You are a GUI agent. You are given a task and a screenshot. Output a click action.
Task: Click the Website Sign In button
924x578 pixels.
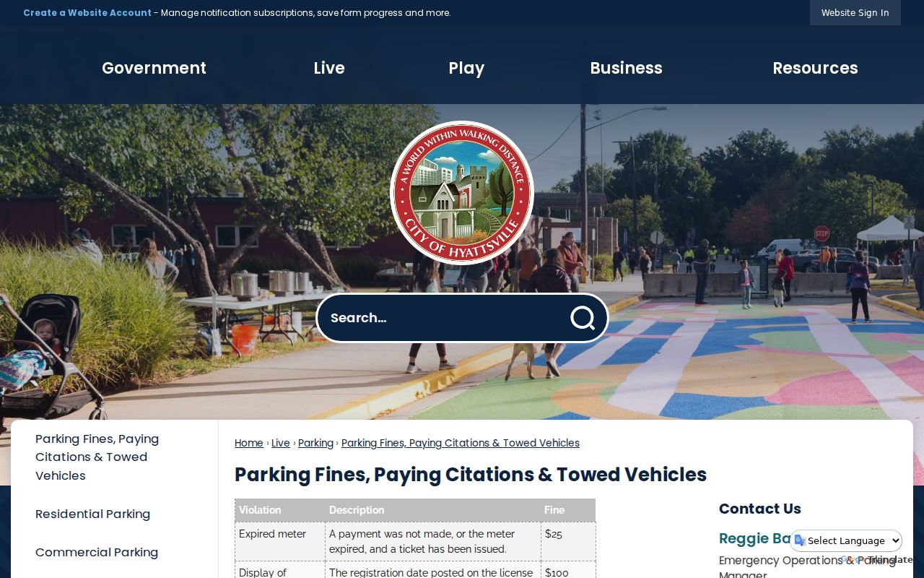[855, 12]
